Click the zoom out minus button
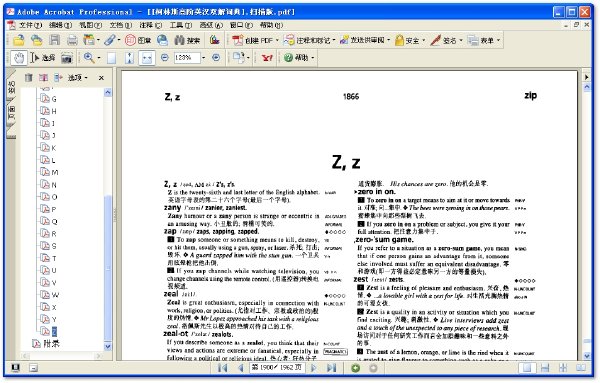This screenshot has width=600, height=383. 165,57
